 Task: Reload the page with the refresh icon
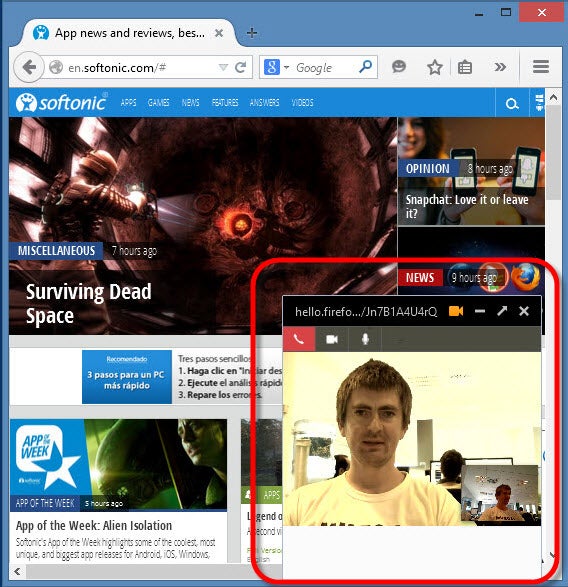(240, 67)
